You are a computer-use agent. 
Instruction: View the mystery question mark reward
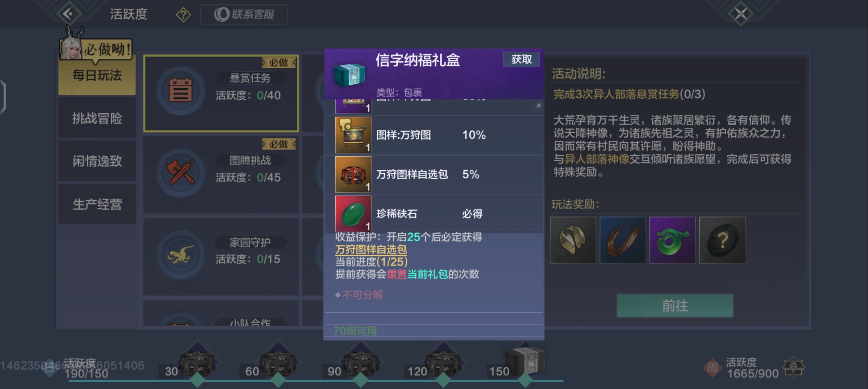click(722, 240)
